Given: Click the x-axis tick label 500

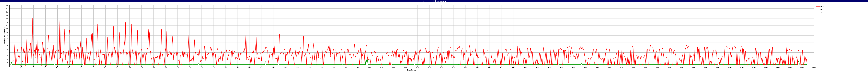Looking at the screenshot, I should point(69,68).
